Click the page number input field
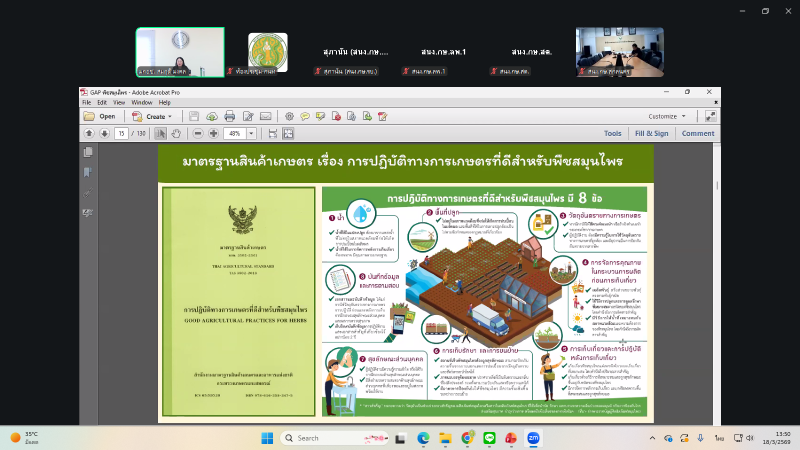The width and height of the screenshot is (800, 450). click(122, 133)
